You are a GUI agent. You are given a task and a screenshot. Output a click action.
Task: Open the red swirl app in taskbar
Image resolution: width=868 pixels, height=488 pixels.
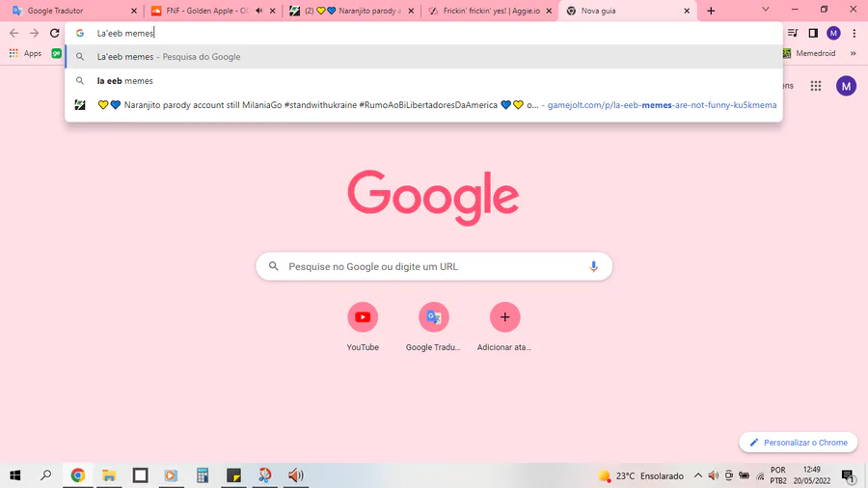(x=264, y=475)
